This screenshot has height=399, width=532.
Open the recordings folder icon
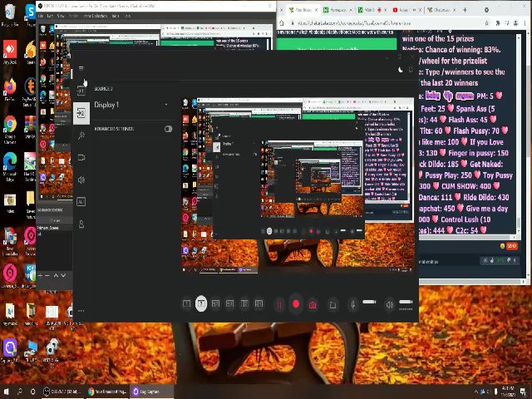332,305
